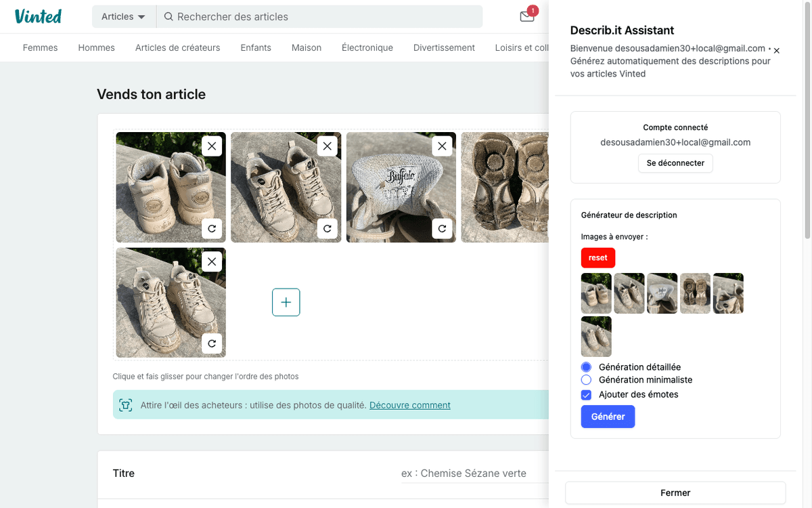This screenshot has height=508, width=812.
Task: Switch to the Électronique section
Action: tap(367, 47)
